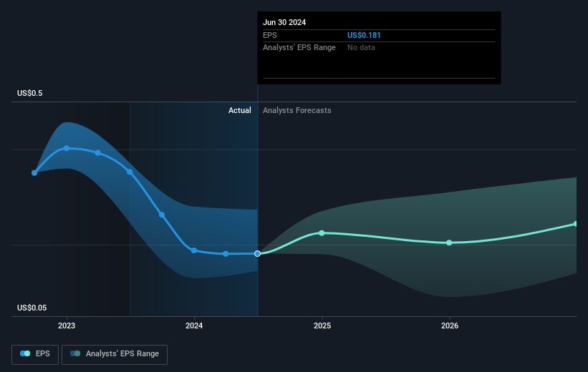Click the 2024 x-axis label

point(194,325)
